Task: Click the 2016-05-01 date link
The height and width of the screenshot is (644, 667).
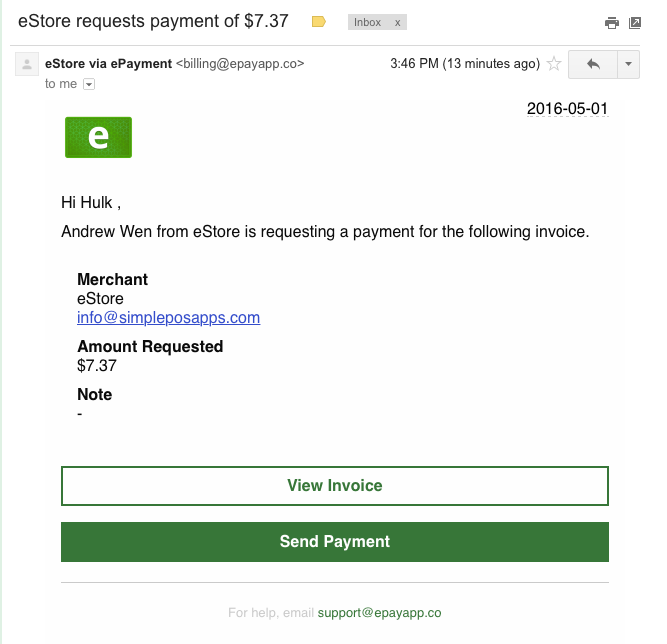Action: [567, 109]
